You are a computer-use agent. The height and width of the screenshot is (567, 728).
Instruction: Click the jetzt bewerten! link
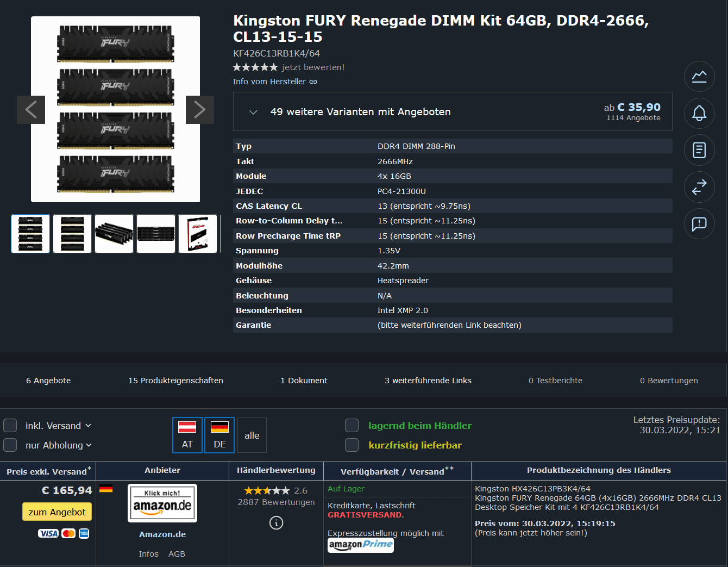[313, 67]
